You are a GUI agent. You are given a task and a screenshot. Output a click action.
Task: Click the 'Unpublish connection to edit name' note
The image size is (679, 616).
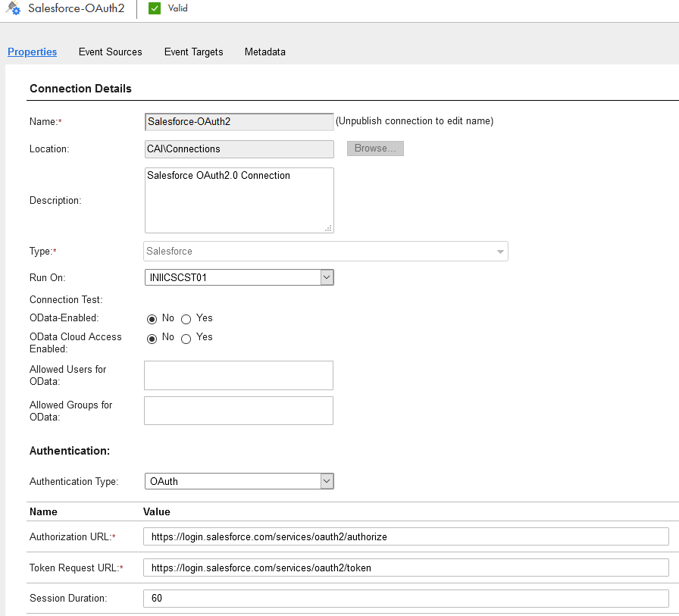(415, 121)
